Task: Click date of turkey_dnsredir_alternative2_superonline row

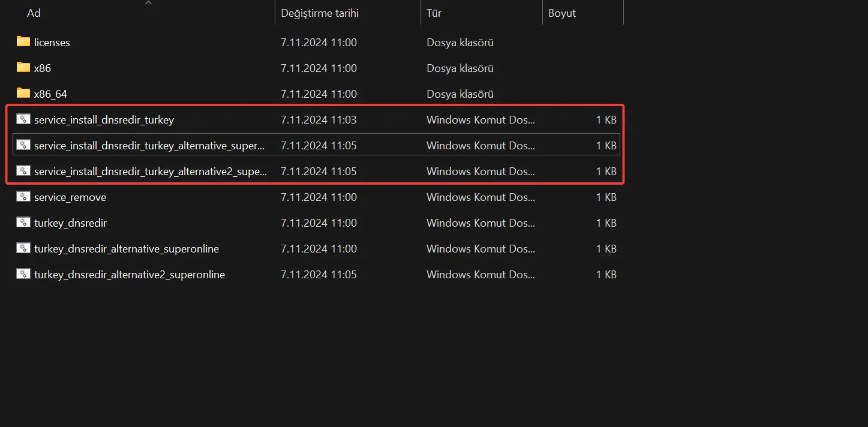Action: [x=319, y=275]
